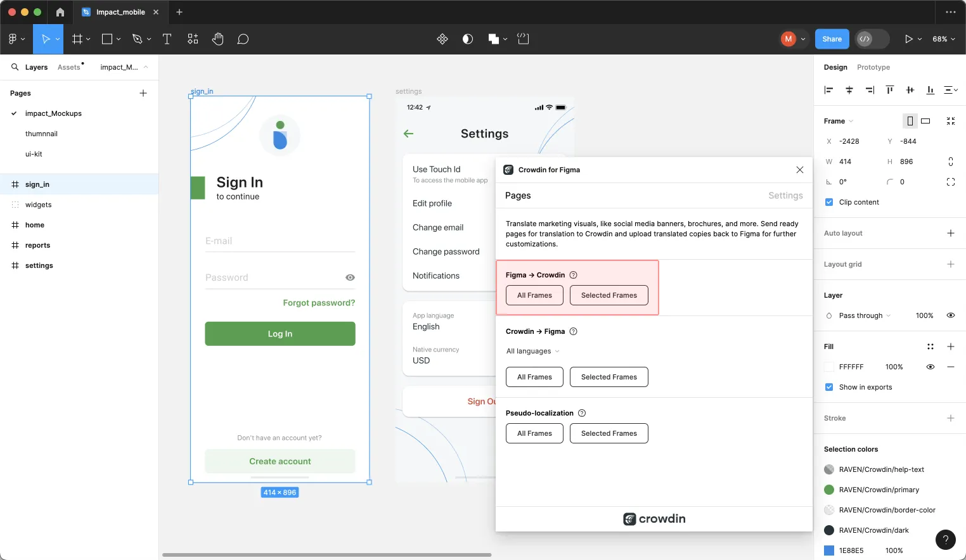Screen dimensions: 966x560
Task: Open Frame type dropdown
Action: coord(839,121)
